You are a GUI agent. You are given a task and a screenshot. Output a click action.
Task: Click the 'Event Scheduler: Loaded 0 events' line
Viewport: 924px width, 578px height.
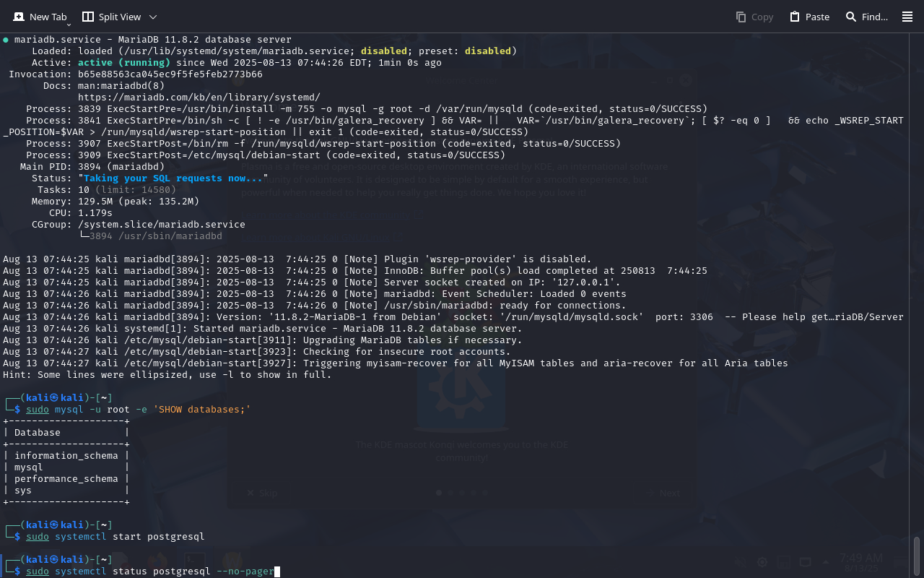315,294
